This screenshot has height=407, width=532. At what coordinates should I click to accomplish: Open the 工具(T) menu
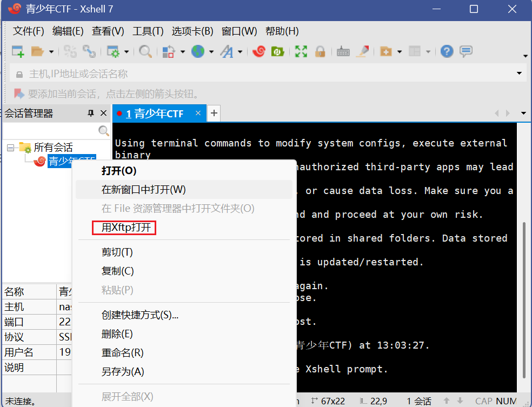pos(148,31)
